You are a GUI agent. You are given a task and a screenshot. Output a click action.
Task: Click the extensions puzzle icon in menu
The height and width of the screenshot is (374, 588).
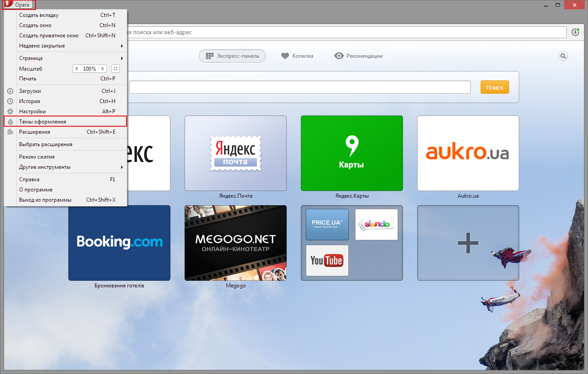10,132
